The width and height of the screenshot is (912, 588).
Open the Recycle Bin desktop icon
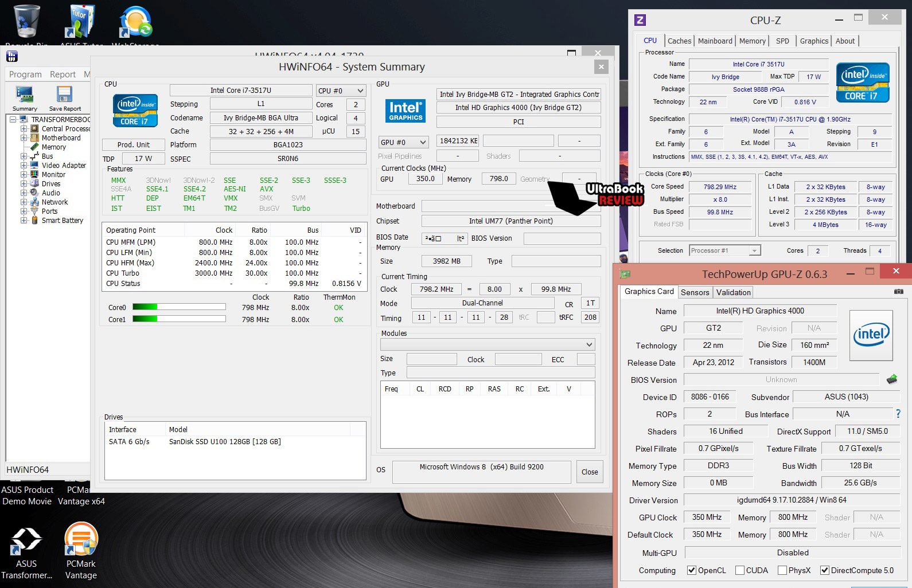point(26,24)
